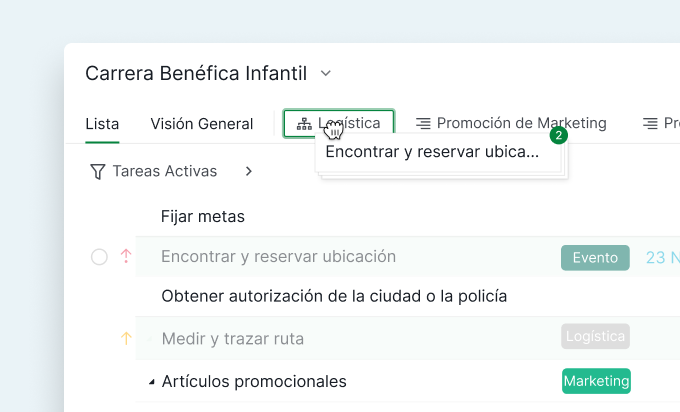Click the yellow priority arrow icon
The height and width of the screenshot is (412, 680).
(x=126, y=339)
